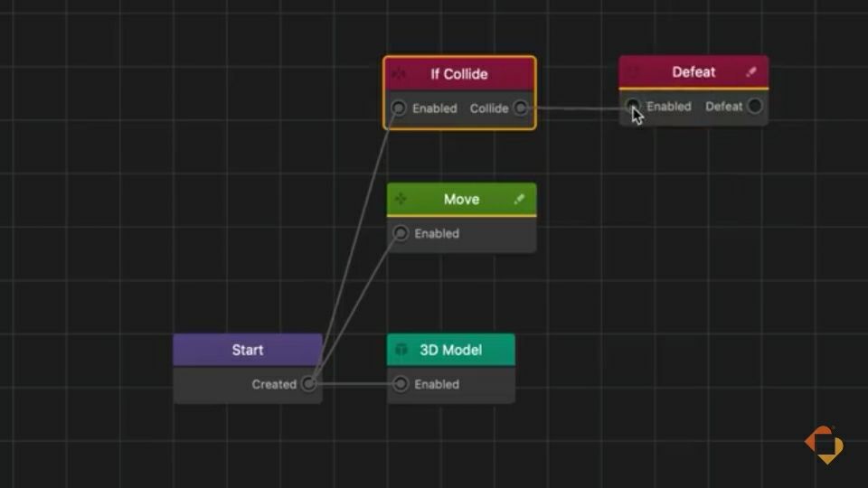This screenshot has height=488, width=868.
Task: Click the Enabled input port on 3D Model node
Action: coord(401,384)
